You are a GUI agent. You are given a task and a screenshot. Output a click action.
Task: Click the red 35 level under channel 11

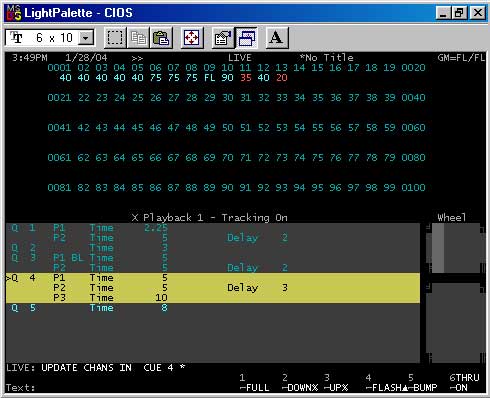[246, 78]
